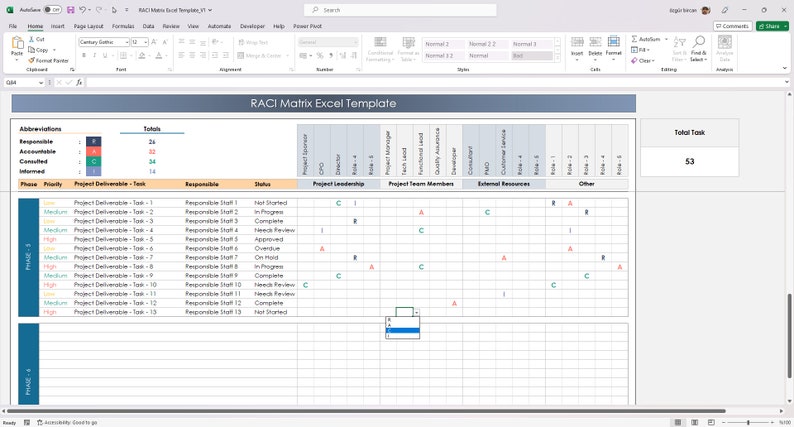Open the General number format dropdown
Viewport: 794px width, 427px height.
[355, 42]
